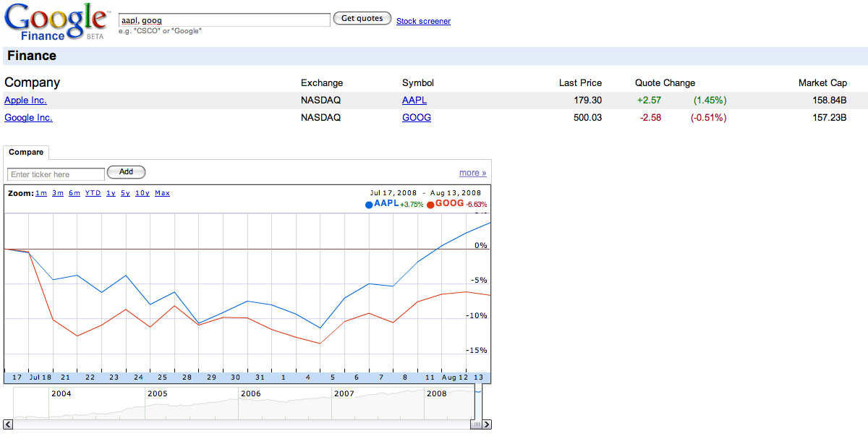The width and height of the screenshot is (868, 444).
Task: Select the Compare tab
Action: (26, 153)
